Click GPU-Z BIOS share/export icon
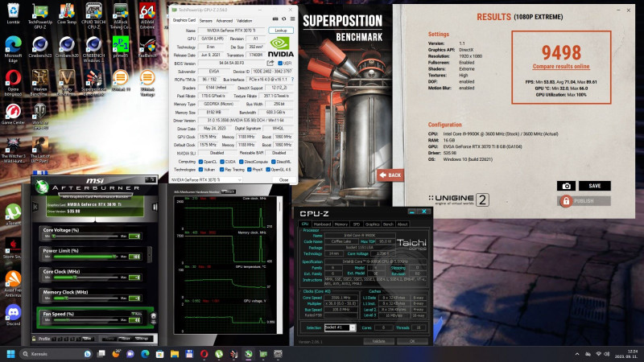644x362 pixels. [x=270, y=64]
